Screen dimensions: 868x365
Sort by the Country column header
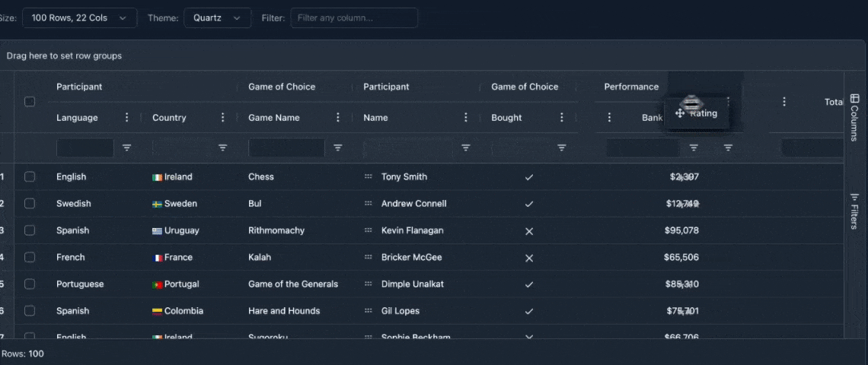click(x=169, y=117)
